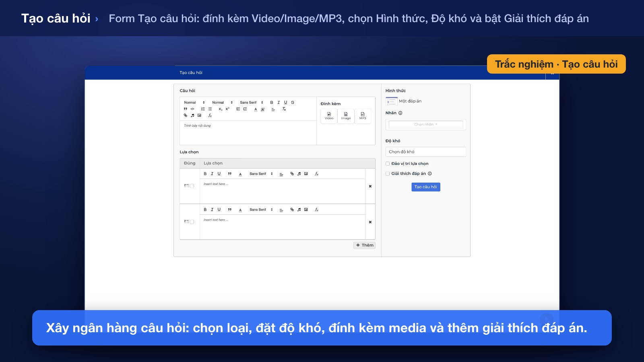Viewport: 644px width, 362px height.
Task: Insert code block in question editor
Action: coord(192,109)
